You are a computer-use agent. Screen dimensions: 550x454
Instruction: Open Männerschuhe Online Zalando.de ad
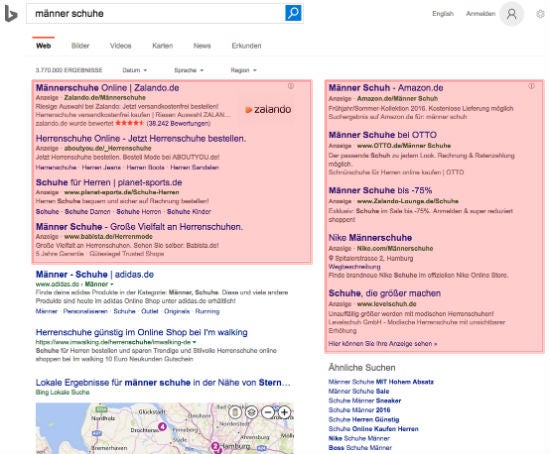(107, 88)
